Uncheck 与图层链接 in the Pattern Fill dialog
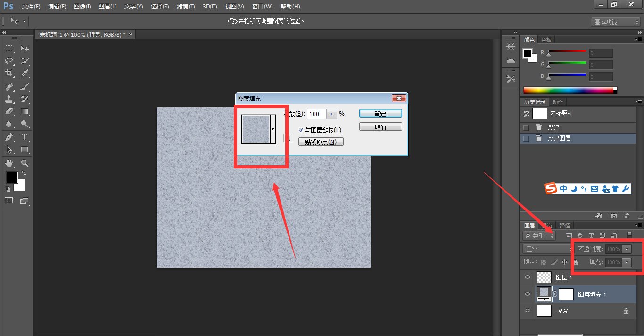Screen dimensions: 644x336 [x=300, y=130]
